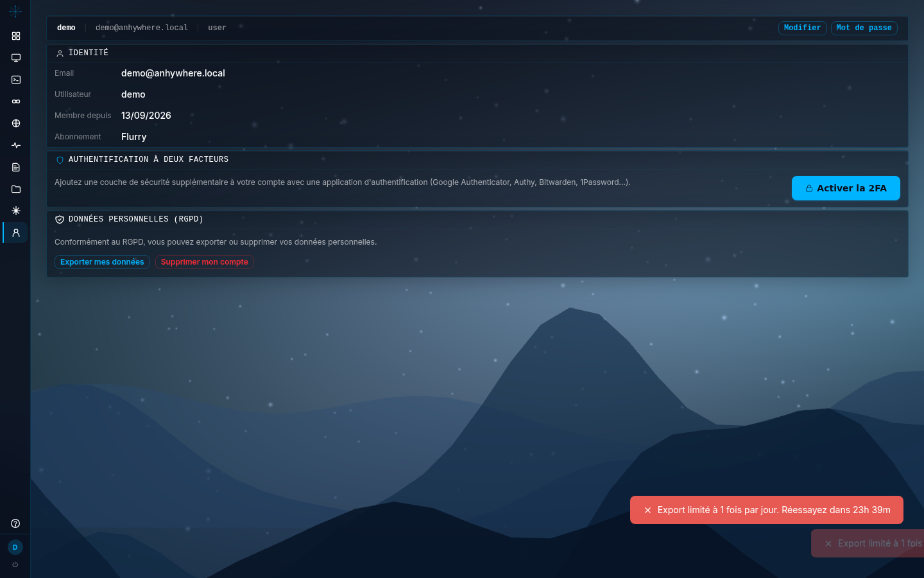Open the activity pulse icon in sidebar
This screenshot has height=578, width=924.
[16, 145]
